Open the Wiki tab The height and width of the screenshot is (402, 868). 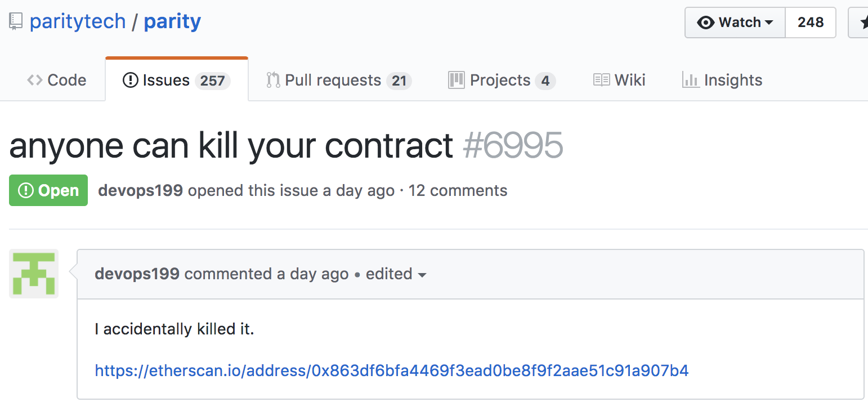pos(619,81)
